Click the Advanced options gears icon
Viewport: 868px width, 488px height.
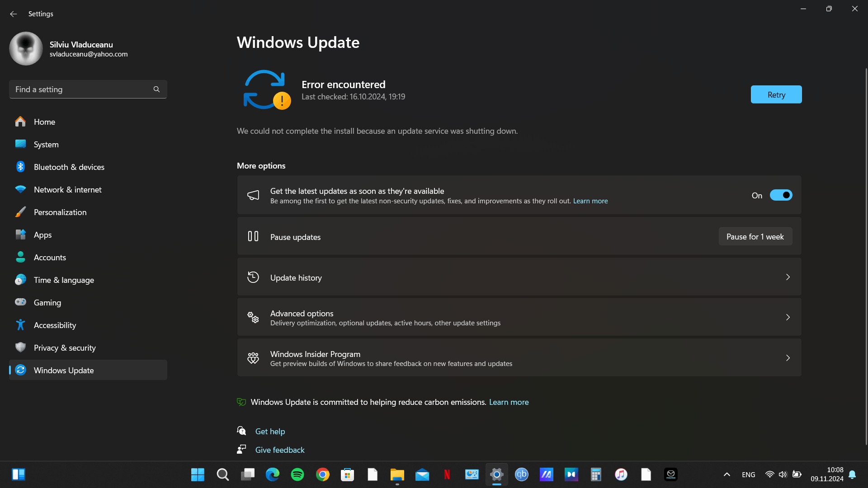253,317
